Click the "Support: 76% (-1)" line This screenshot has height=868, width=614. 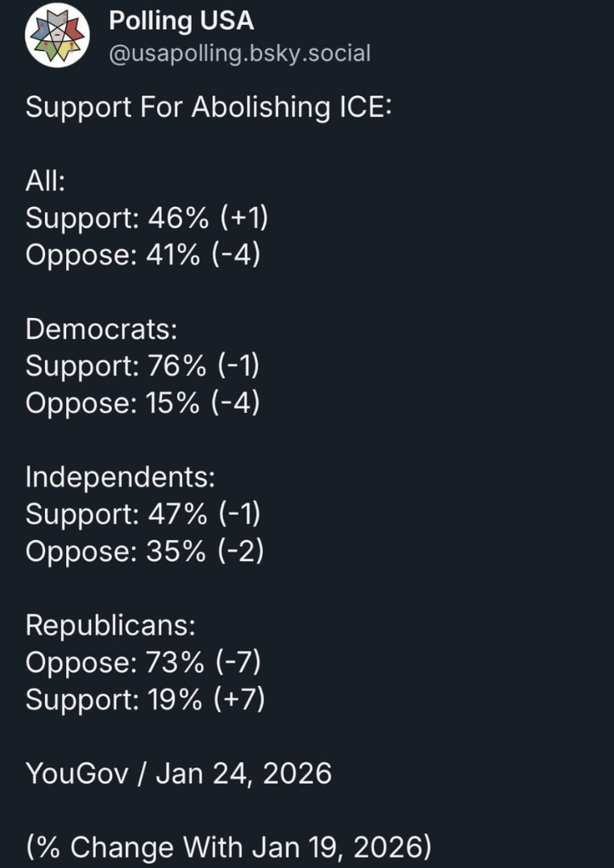[x=143, y=366]
